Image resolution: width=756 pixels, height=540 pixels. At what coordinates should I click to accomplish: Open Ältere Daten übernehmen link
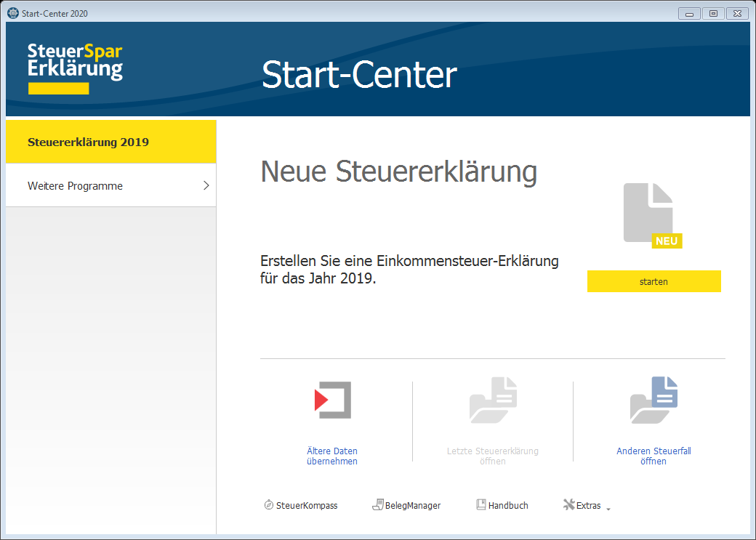pos(332,456)
